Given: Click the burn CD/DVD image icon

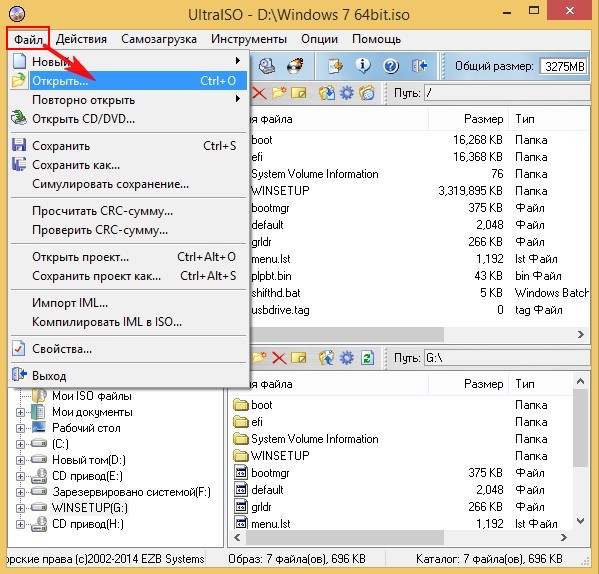Looking at the screenshot, I should (295, 66).
